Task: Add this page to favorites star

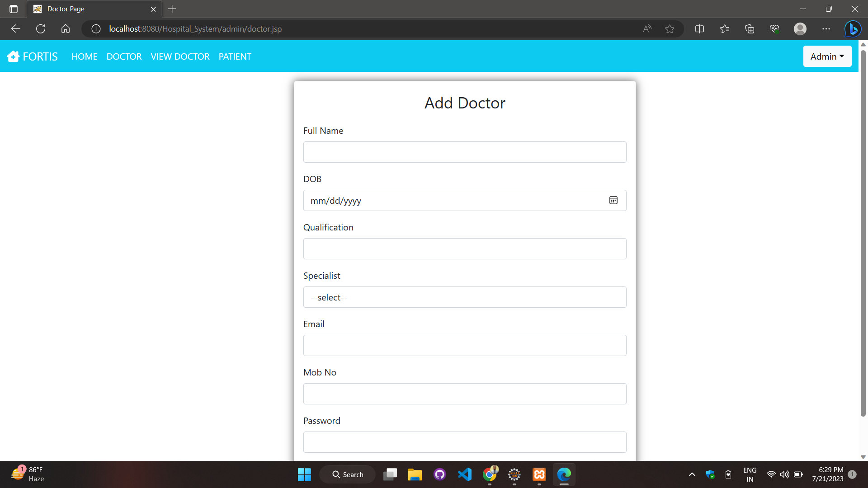Action: tap(670, 28)
